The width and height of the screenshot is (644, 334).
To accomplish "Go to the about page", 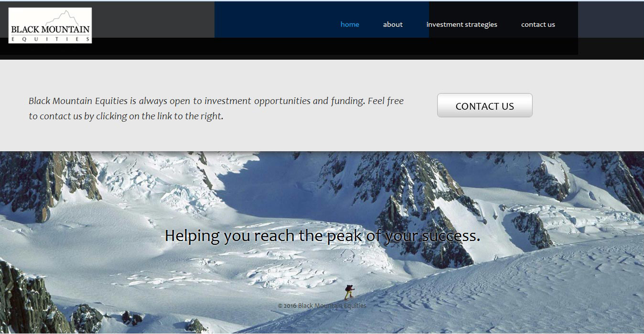I will pos(393,24).
